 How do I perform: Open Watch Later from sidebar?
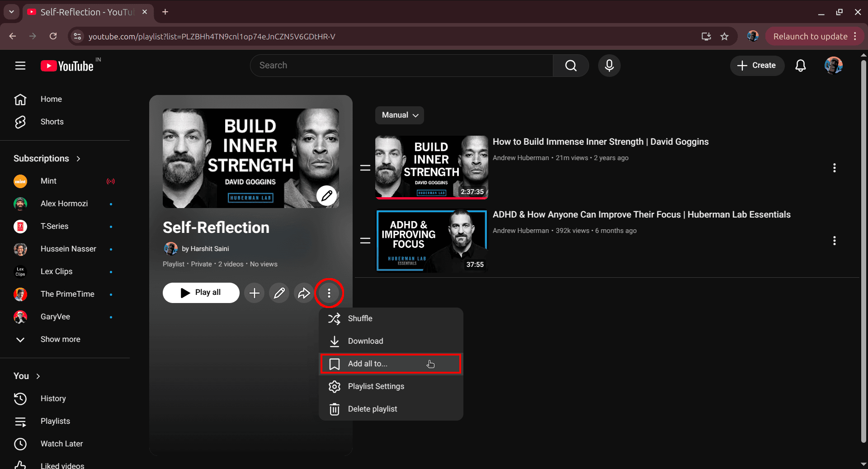pyautogui.click(x=61, y=444)
